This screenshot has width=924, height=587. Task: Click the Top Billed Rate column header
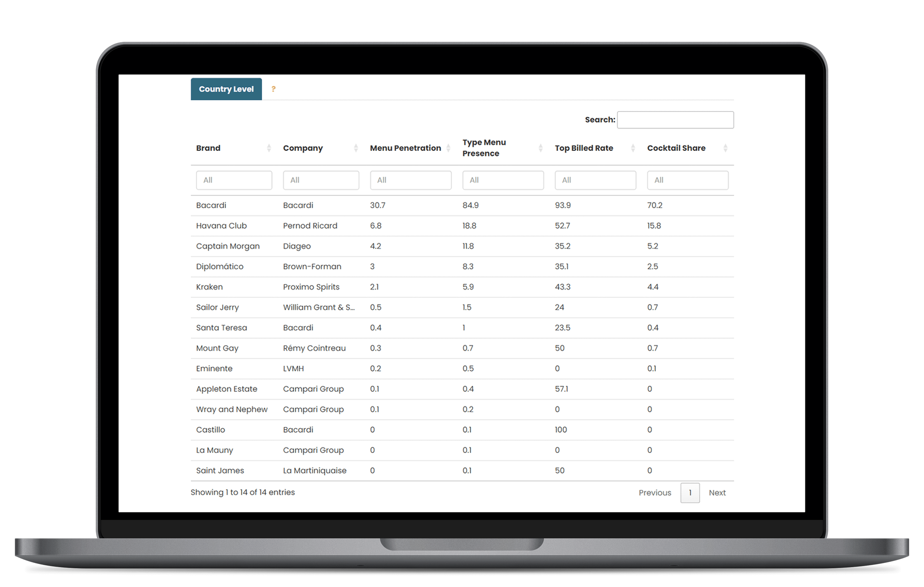click(584, 148)
